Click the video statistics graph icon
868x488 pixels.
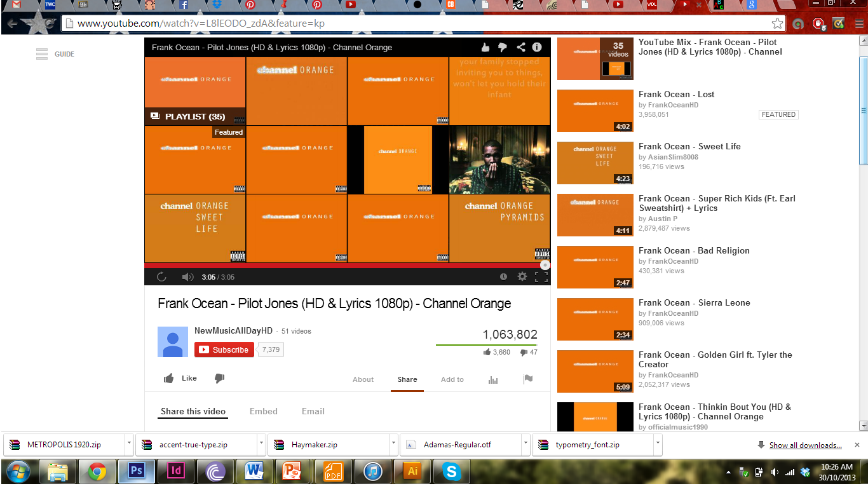point(493,379)
